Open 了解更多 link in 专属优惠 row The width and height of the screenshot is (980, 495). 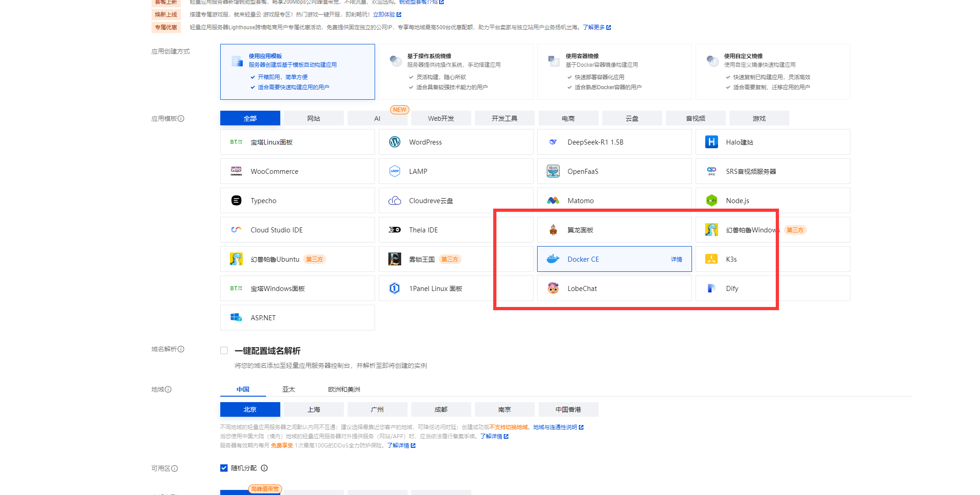point(597,27)
